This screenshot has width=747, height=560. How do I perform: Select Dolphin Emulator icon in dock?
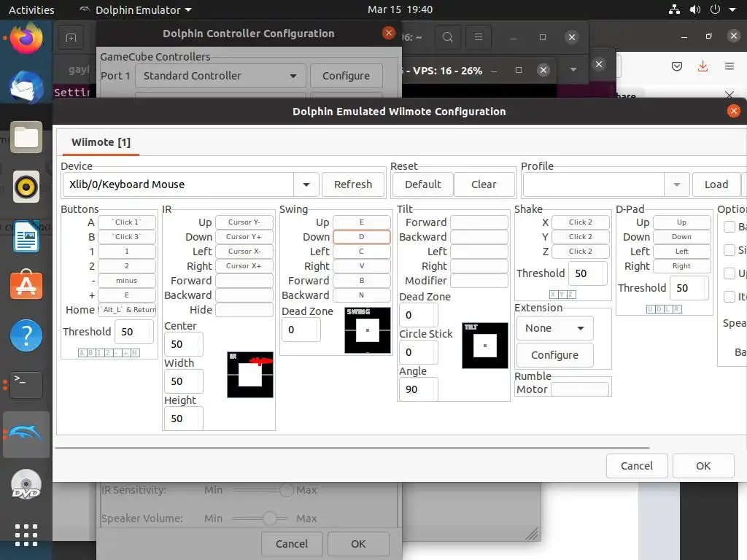26,435
